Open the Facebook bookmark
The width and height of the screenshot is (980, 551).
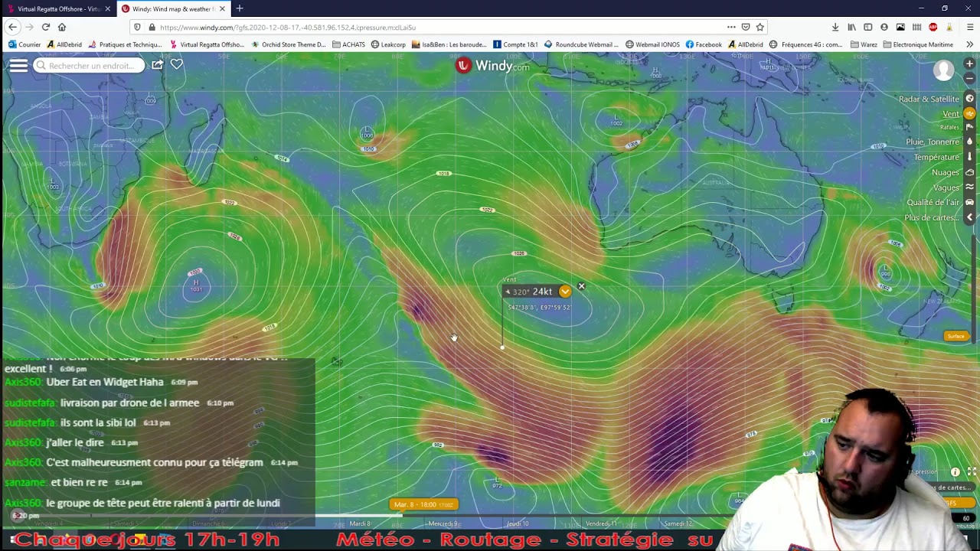(x=704, y=44)
